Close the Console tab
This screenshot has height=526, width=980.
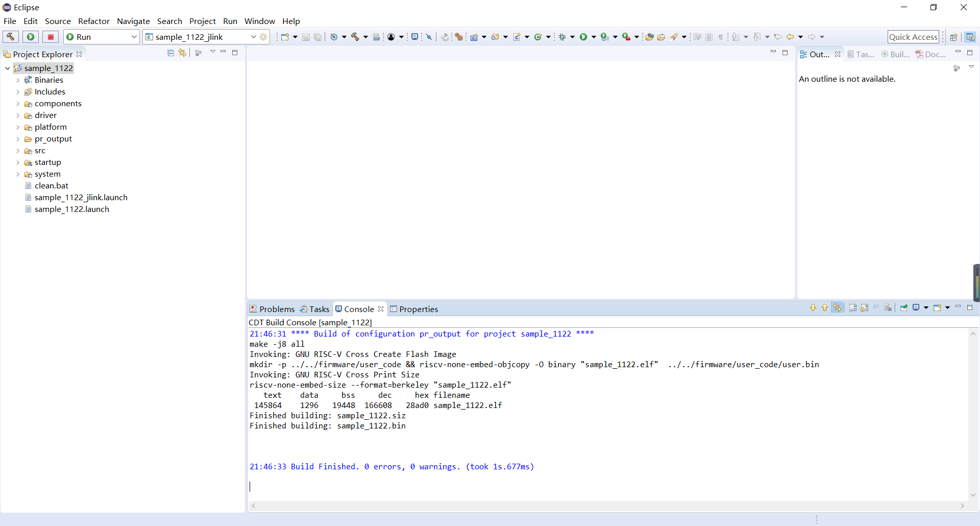click(381, 309)
